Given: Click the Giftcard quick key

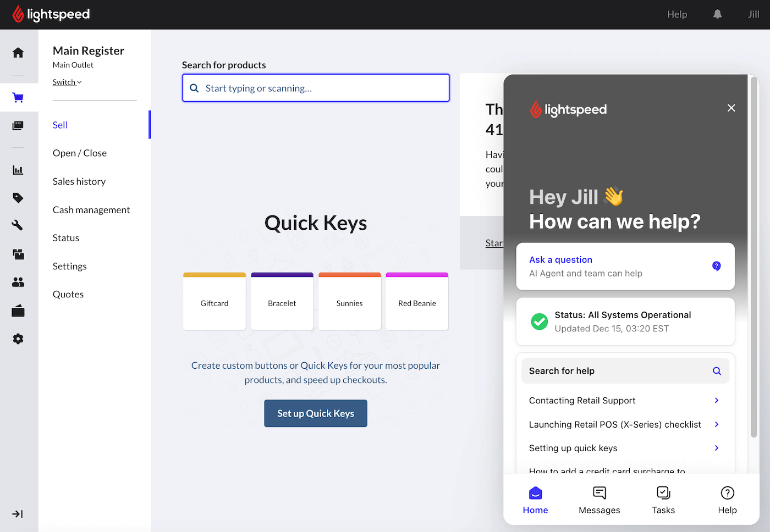Looking at the screenshot, I should [x=215, y=301].
